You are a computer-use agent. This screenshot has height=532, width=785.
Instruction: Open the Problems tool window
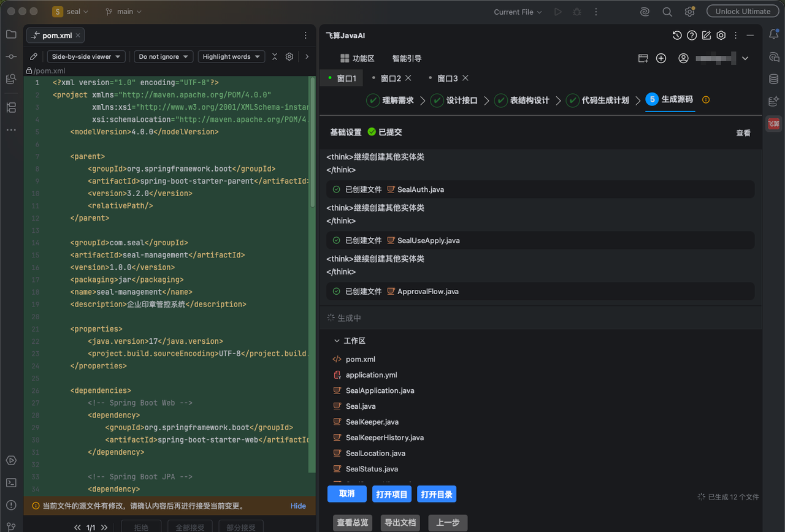coord(11,505)
